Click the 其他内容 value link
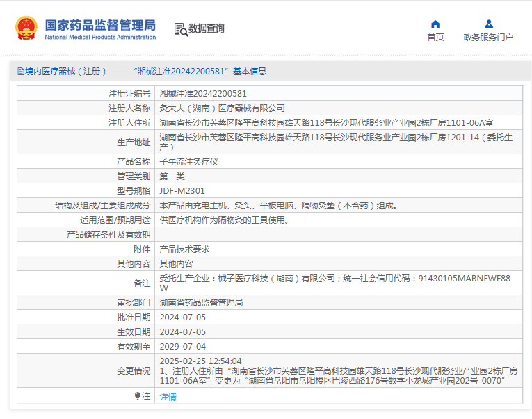The width and height of the screenshot is (532, 419). [176, 264]
